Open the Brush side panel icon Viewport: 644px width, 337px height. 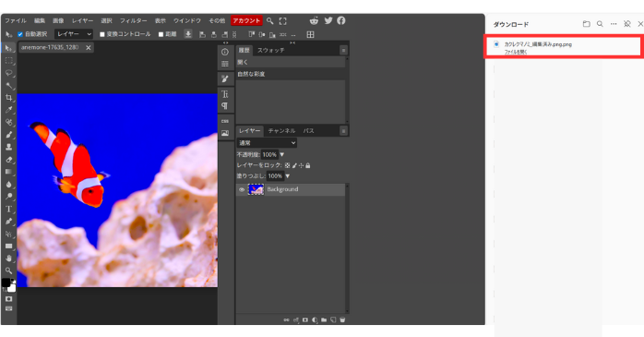click(x=224, y=78)
